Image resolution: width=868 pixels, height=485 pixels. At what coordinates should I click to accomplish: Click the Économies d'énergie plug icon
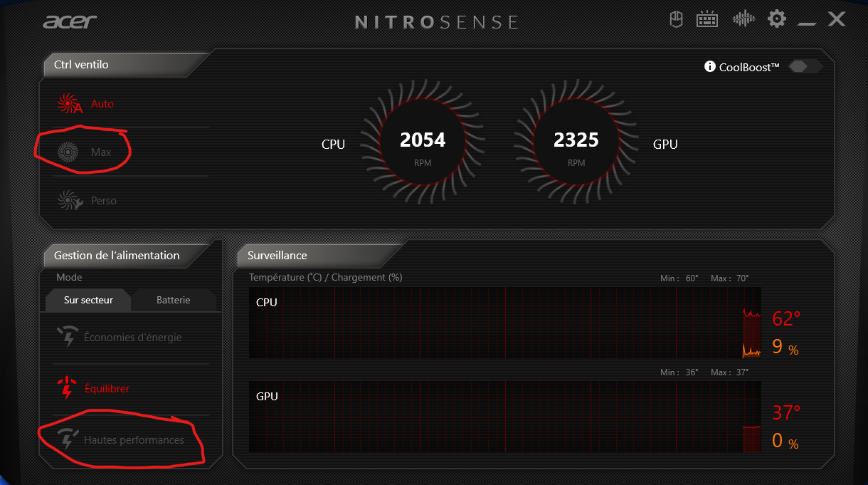(67, 337)
